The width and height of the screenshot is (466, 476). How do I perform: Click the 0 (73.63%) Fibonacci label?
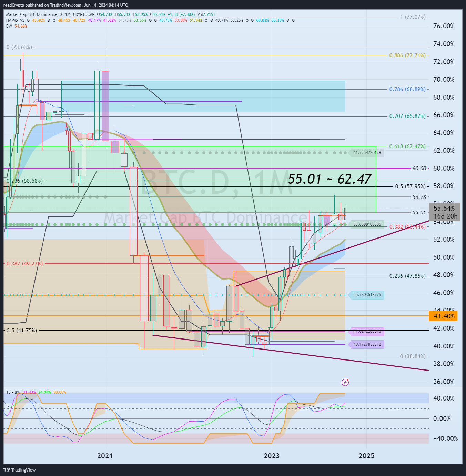(x=19, y=47)
